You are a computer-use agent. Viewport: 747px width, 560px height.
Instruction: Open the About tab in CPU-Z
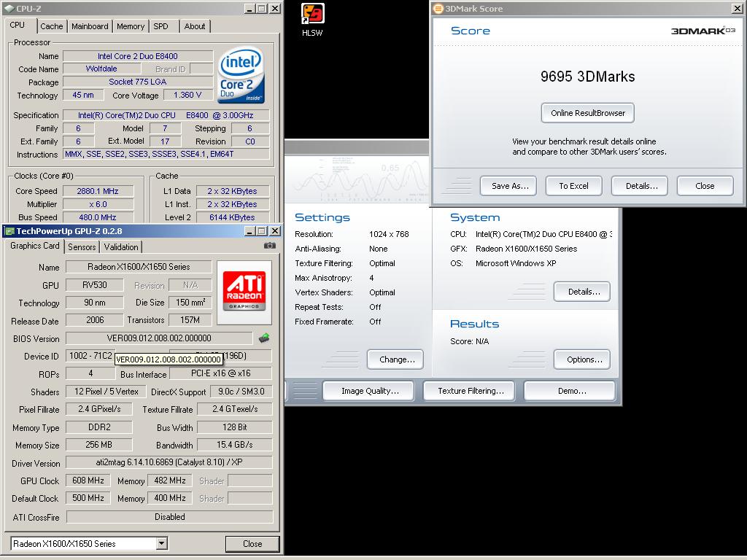194,26
